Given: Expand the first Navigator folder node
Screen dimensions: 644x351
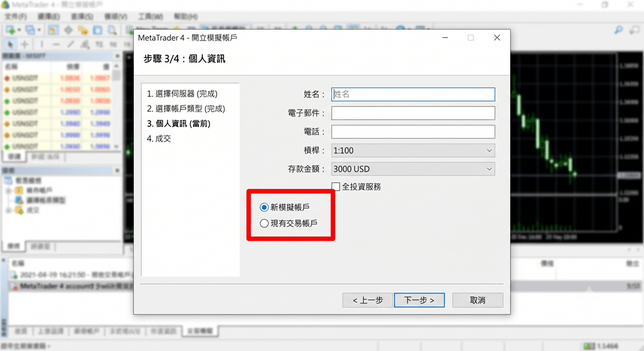Looking at the screenshot, I should (8, 191).
